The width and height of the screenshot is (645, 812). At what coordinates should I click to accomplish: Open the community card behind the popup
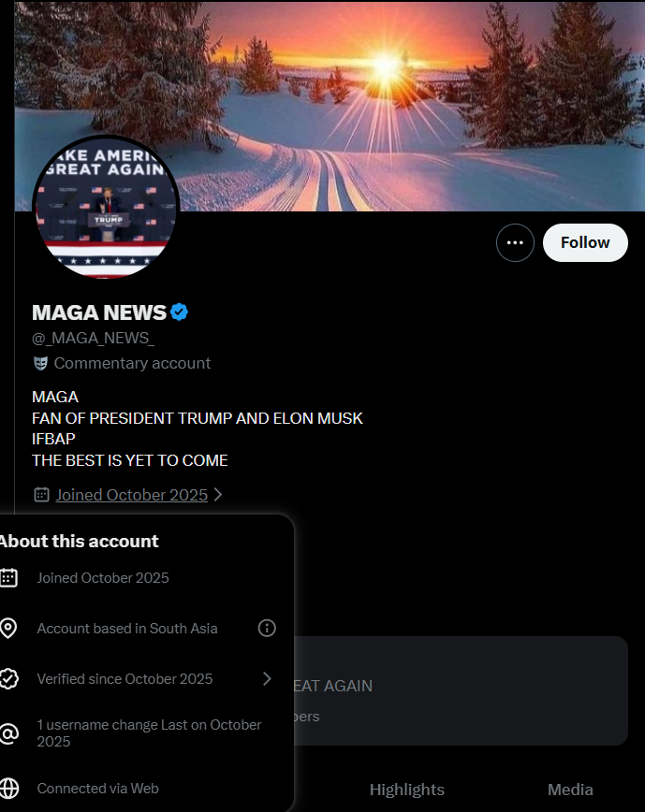[461, 690]
